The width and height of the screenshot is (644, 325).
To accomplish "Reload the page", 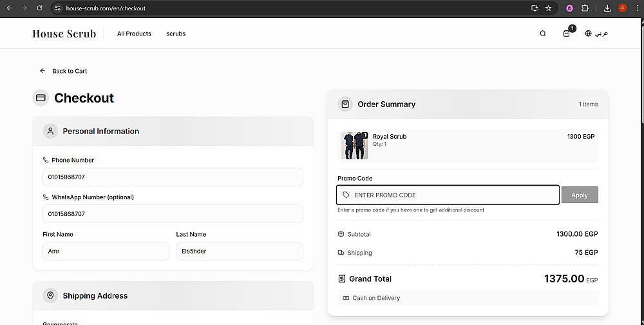I will pos(39,8).
